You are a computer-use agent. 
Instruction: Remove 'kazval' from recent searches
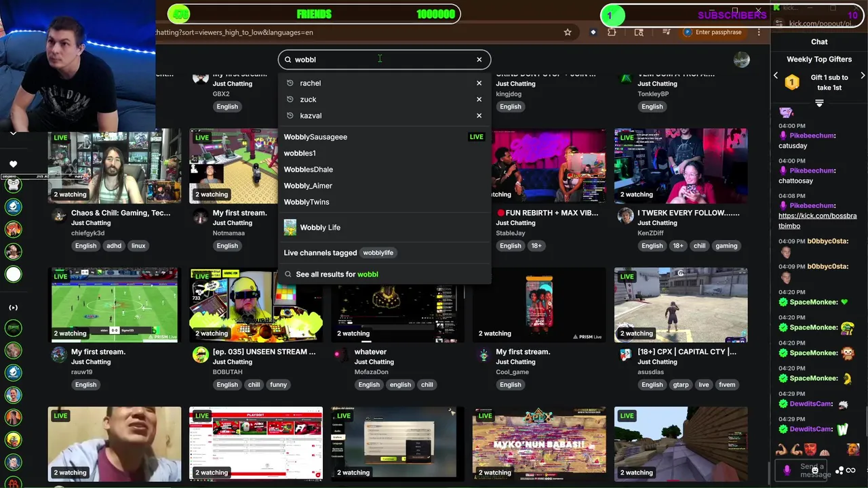point(479,116)
